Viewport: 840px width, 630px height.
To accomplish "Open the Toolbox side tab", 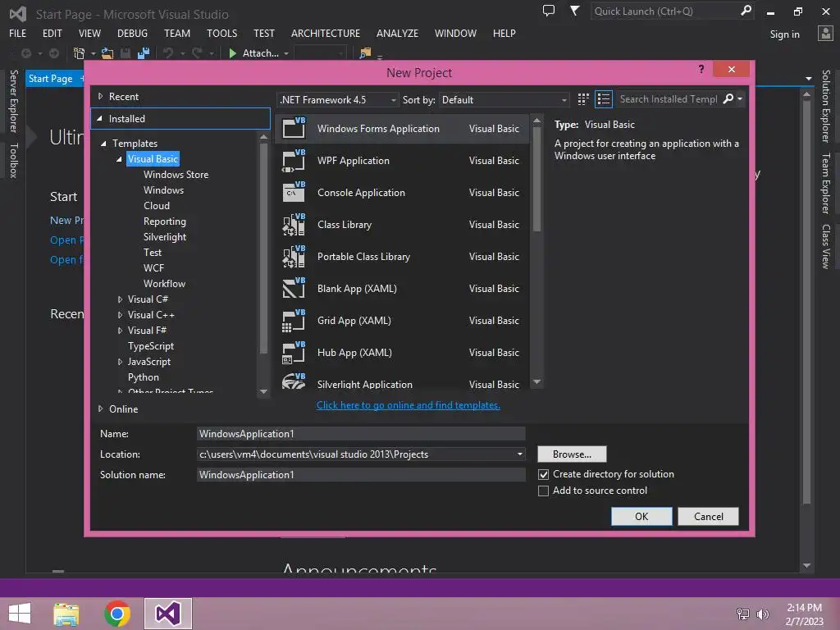I will [x=14, y=160].
